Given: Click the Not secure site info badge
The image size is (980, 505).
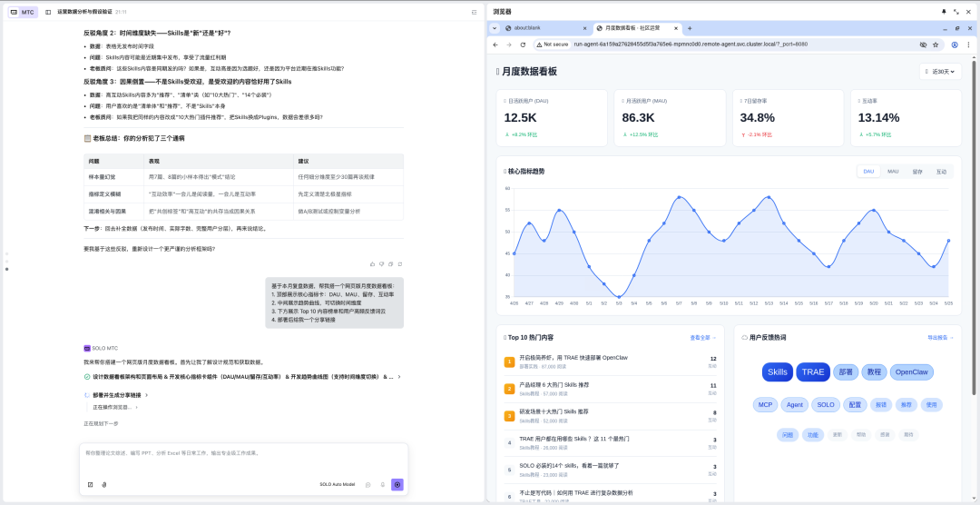Looking at the screenshot, I should point(553,45).
